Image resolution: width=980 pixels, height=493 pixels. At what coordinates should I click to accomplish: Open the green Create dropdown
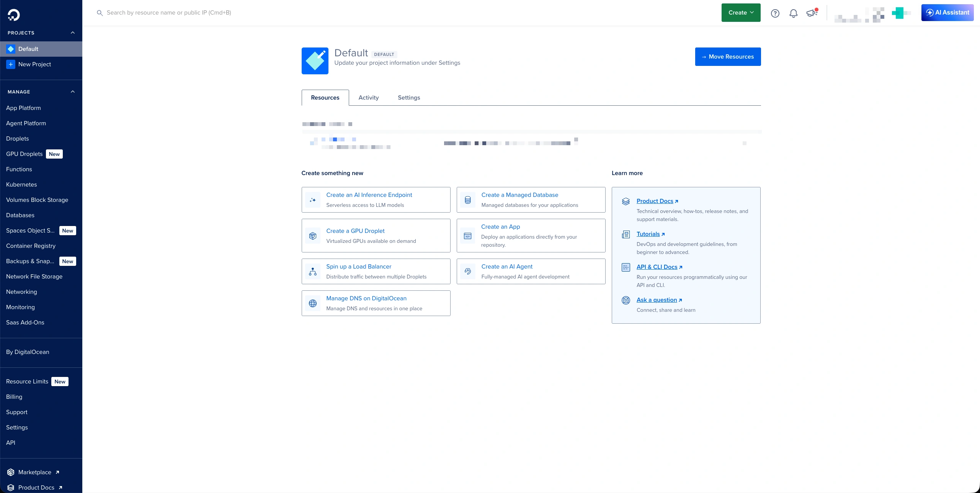(x=741, y=13)
